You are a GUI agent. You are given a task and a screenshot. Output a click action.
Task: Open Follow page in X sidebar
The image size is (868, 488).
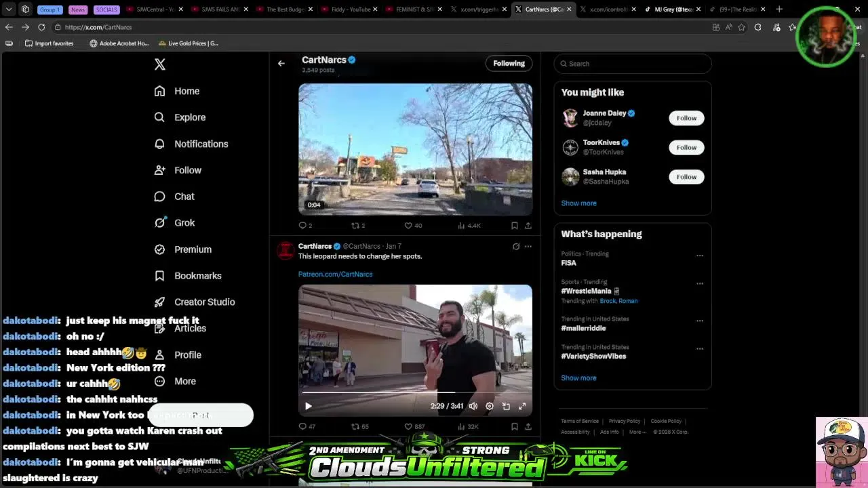(x=178, y=170)
